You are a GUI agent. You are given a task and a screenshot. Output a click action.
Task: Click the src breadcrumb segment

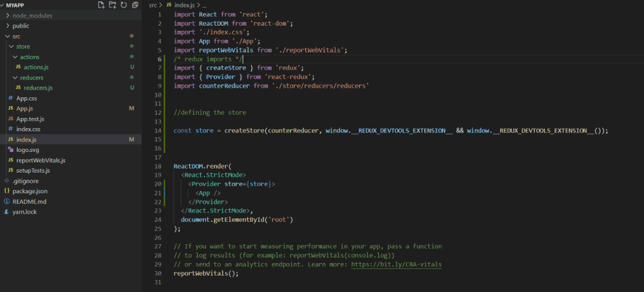pyautogui.click(x=153, y=5)
